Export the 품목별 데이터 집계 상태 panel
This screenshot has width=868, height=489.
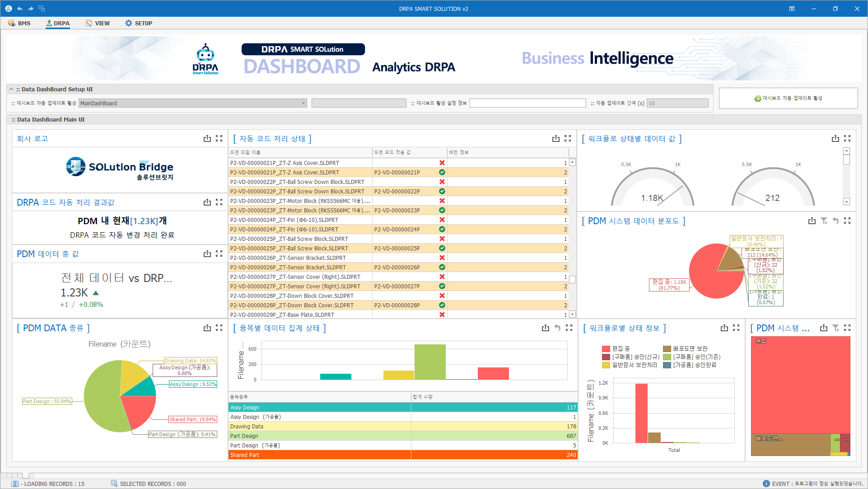point(546,328)
